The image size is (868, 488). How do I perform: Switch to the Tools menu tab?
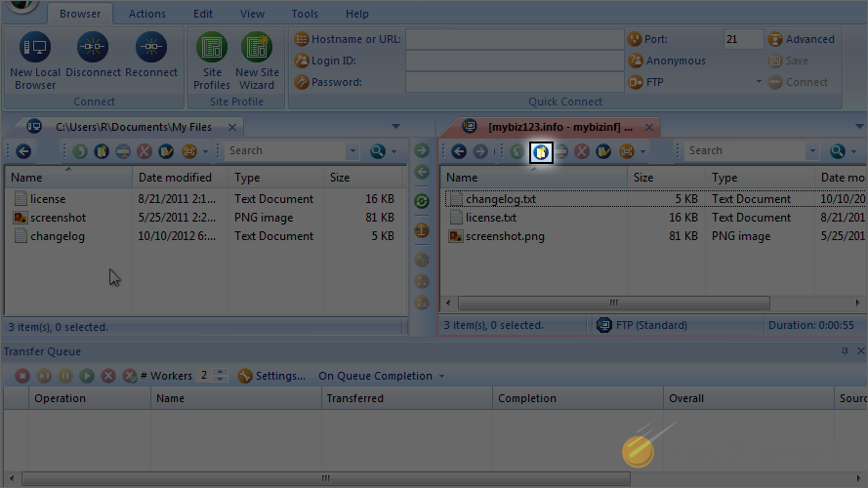coord(305,14)
